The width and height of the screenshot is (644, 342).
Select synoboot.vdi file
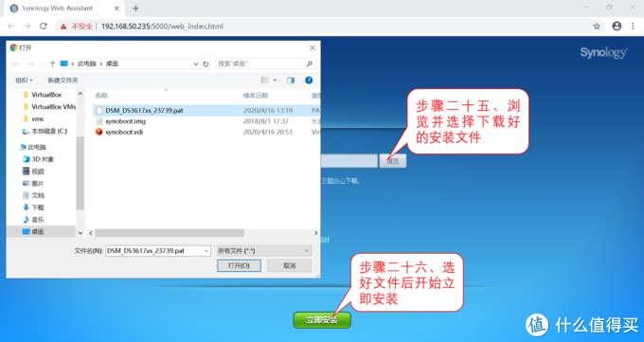124,132
